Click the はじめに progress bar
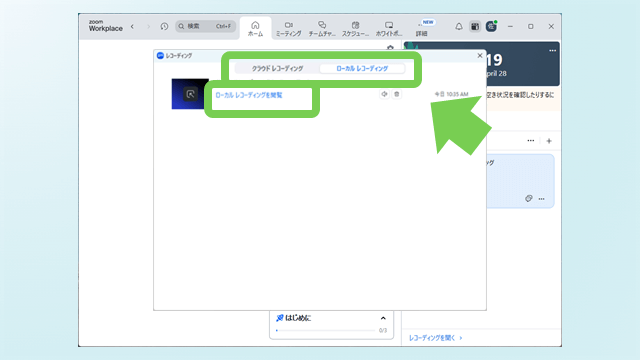This screenshot has width=640, height=360. 325,330
